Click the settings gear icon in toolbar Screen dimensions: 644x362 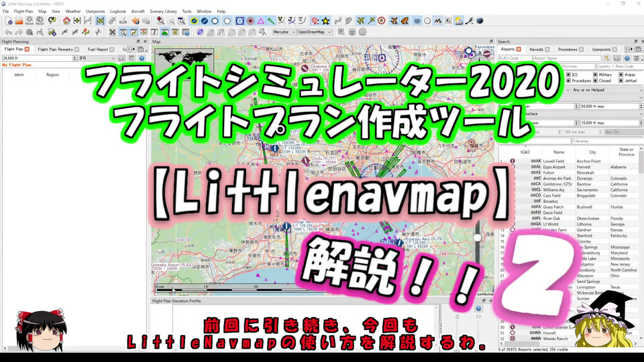point(363,32)
